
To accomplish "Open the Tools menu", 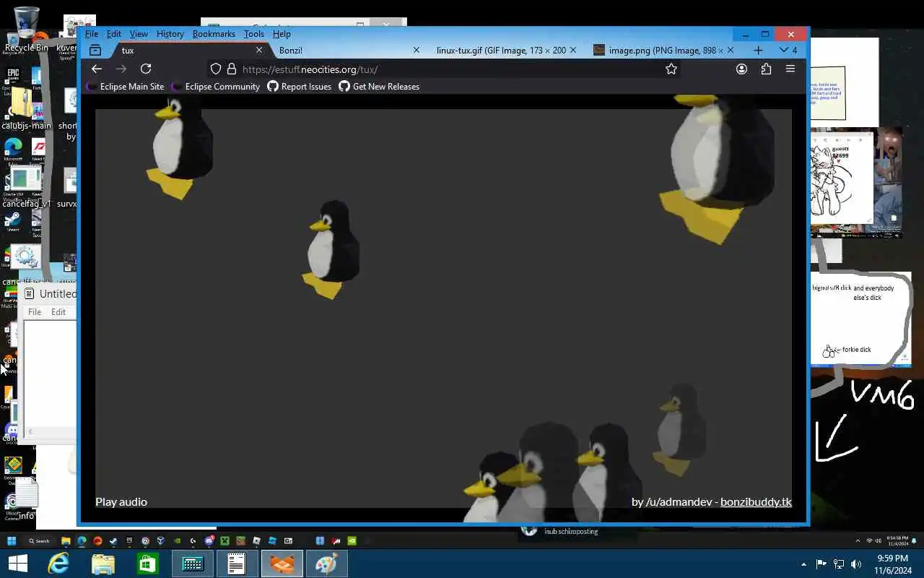I will point(253,34).
